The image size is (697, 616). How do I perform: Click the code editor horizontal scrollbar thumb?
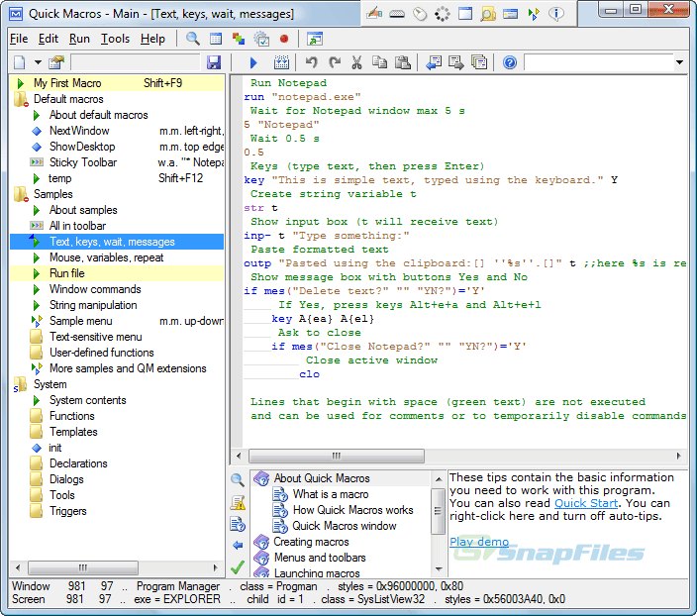pos(337,456)
